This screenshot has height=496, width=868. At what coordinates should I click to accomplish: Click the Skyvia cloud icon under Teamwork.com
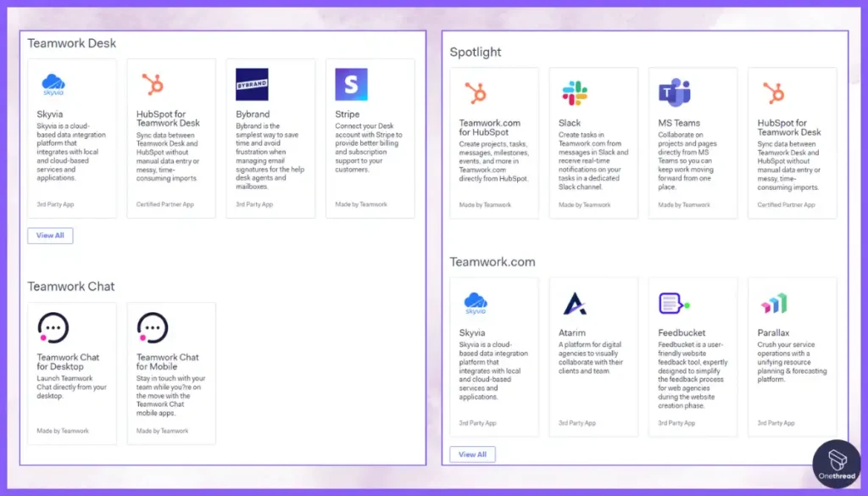tap(476, 304)
